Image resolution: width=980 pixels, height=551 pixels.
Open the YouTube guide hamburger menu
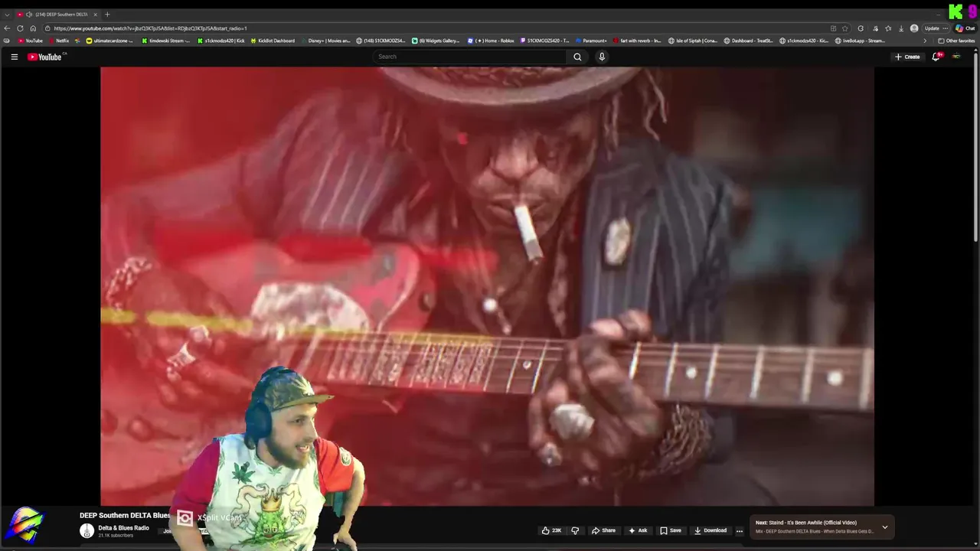[x=14, y=57]
